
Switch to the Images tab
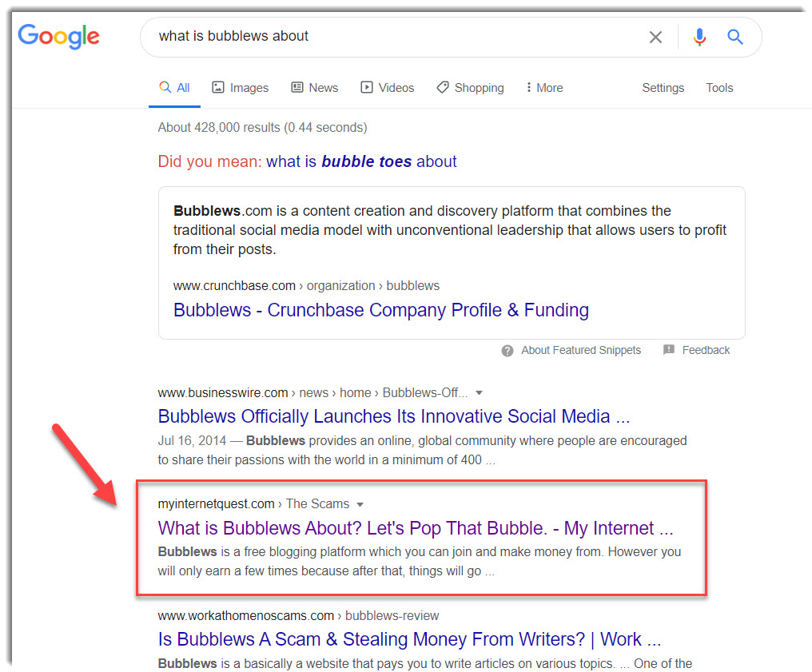click(x=241, y=87)
